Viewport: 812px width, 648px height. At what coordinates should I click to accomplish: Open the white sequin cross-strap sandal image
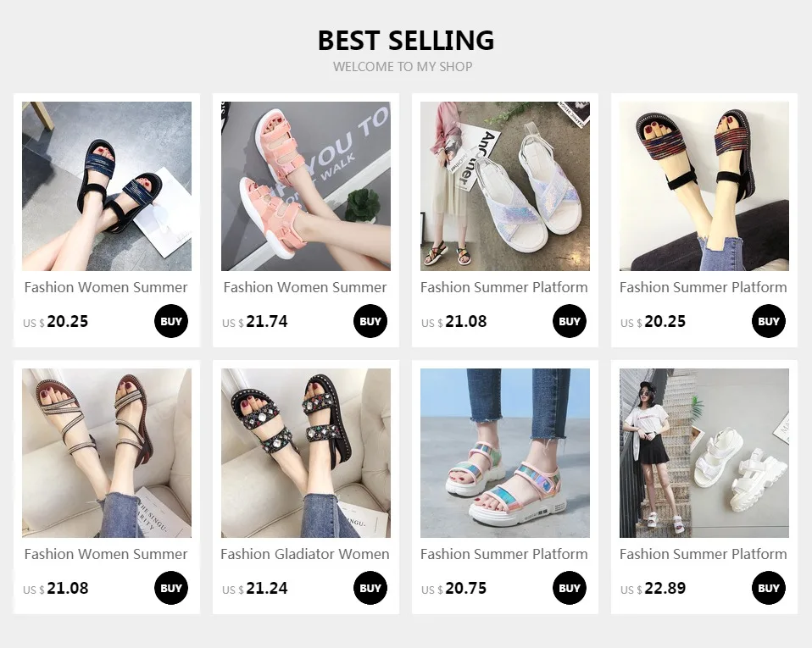coord(505,186)
